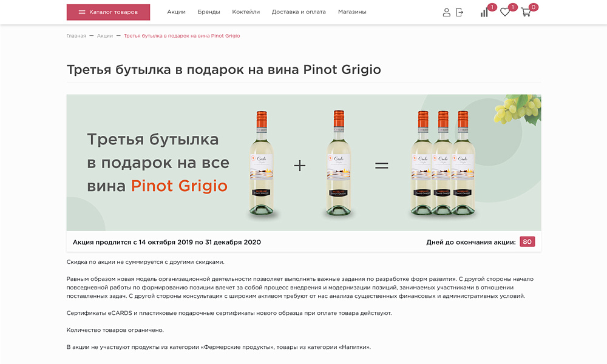Click the promotion title heading text
This screenshot has height=364, width=607.
pos(223,69)
